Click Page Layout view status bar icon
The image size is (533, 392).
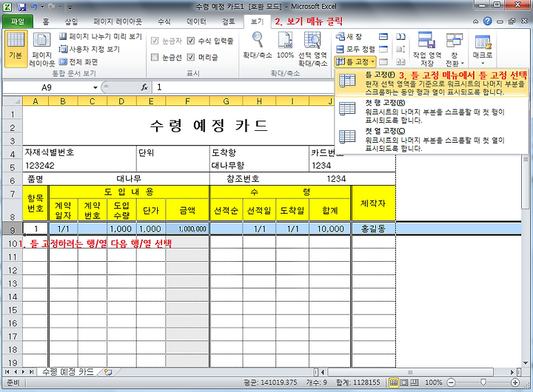[x=404, y=383]
